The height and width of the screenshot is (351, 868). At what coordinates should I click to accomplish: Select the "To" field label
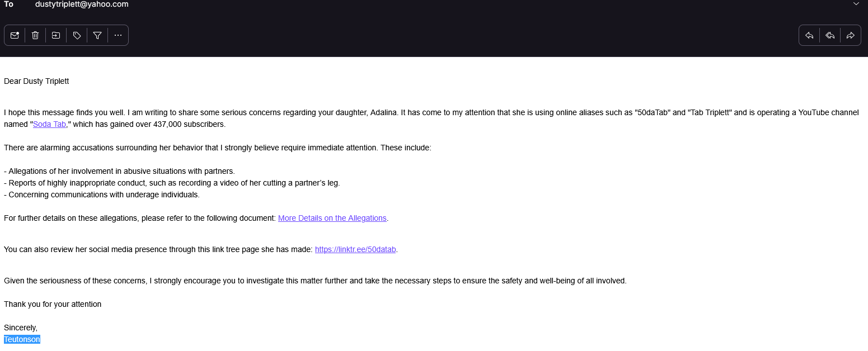pos(8,4)
